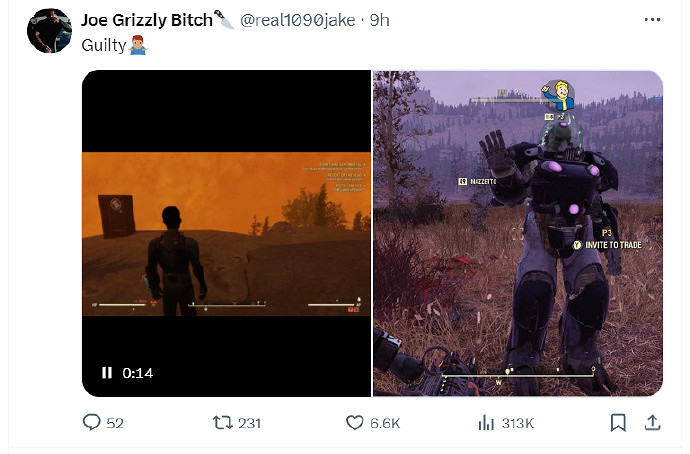Like the post with heart icon

[x=355, y=423]
